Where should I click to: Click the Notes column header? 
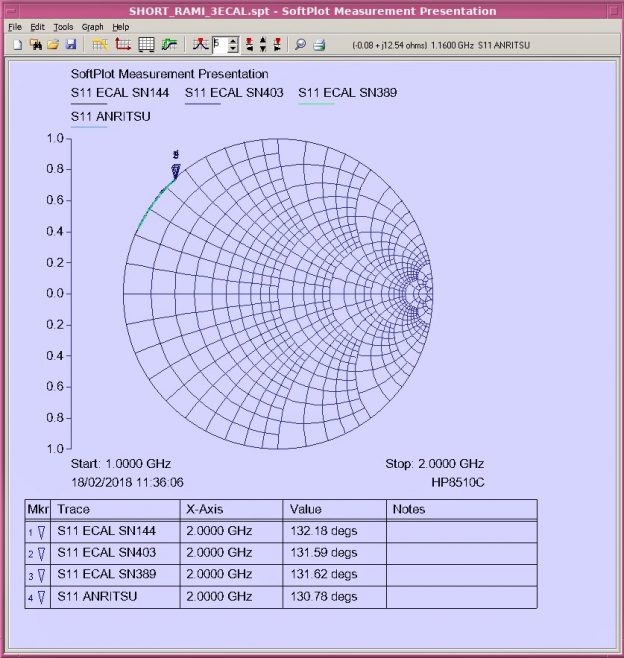462,509
